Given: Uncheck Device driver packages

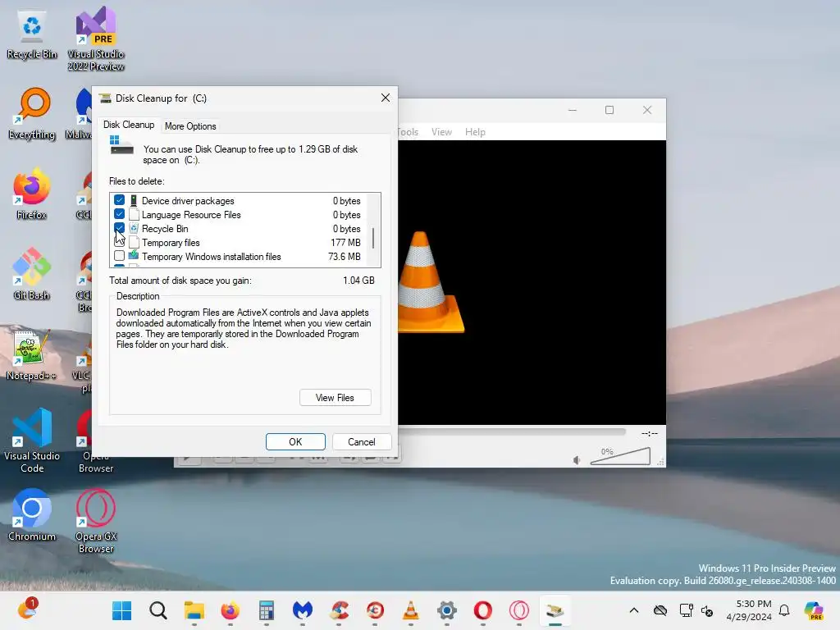Looking at the screenshot, I should 120,200.
